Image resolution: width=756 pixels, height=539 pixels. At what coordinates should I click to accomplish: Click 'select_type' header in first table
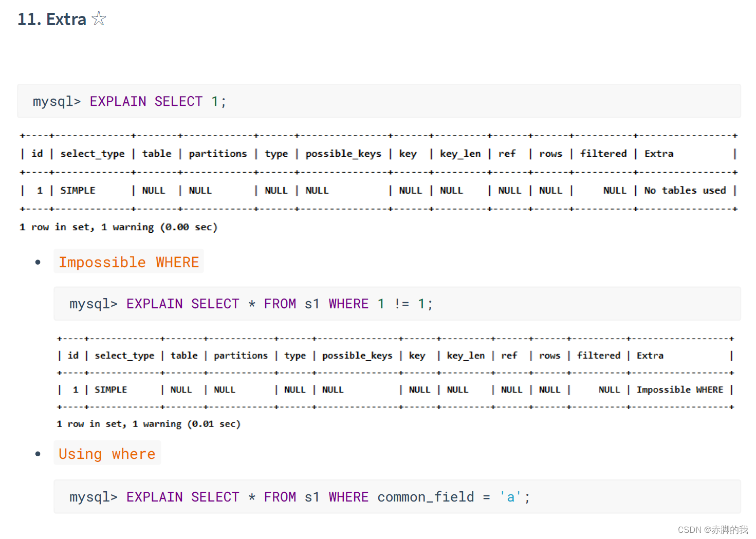(93, 154)
